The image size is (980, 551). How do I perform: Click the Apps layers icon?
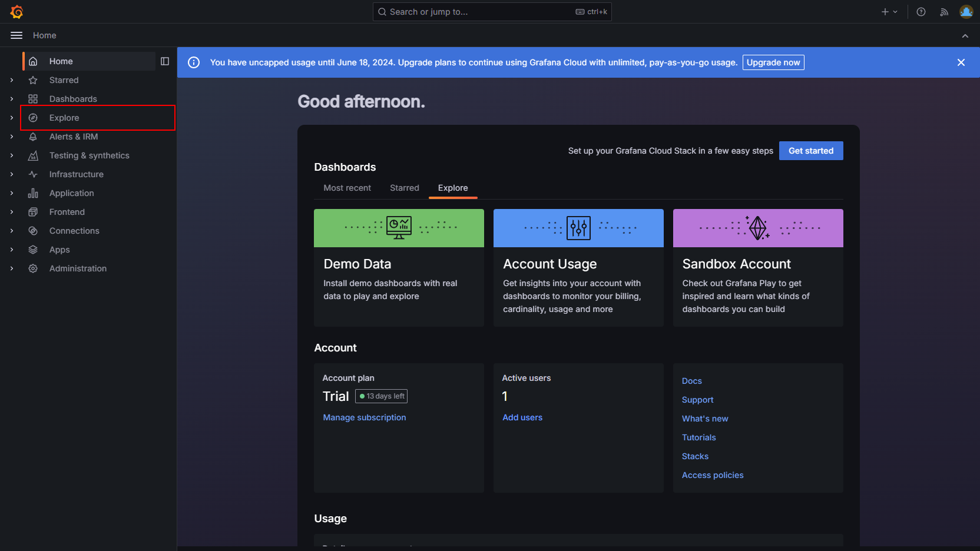click(33, 250)
